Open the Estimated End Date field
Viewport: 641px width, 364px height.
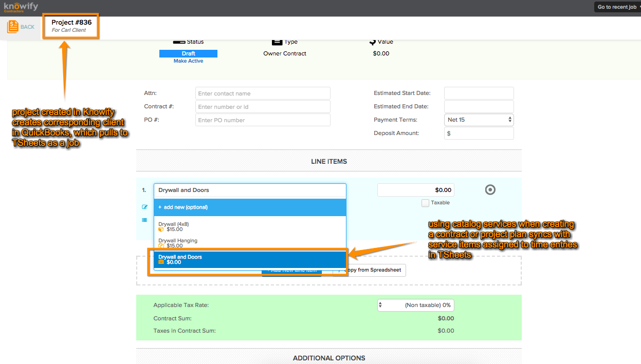click(479, 107)
